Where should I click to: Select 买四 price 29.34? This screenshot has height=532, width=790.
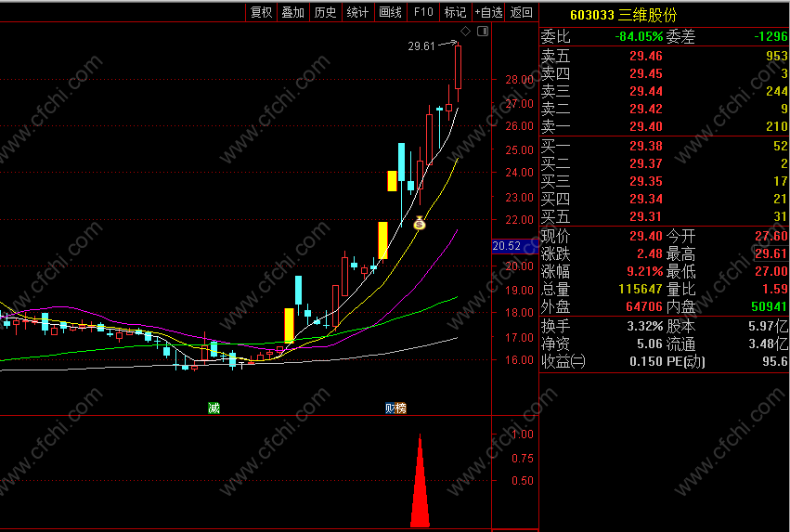click(646, 199)
